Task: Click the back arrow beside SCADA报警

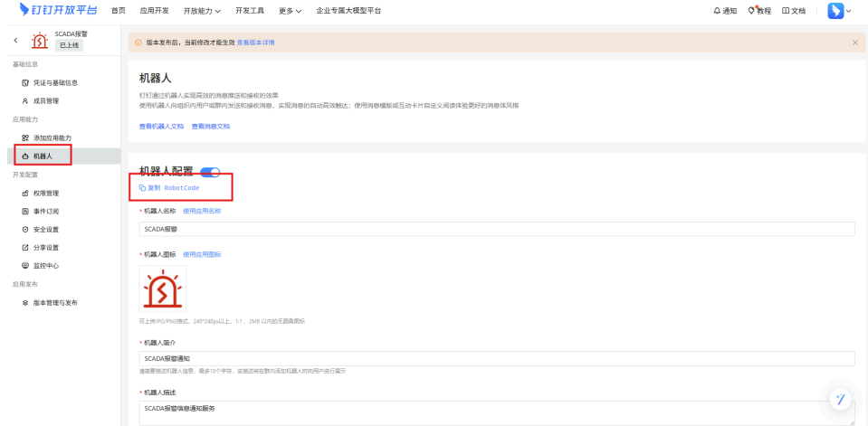Action: (15, 41)
